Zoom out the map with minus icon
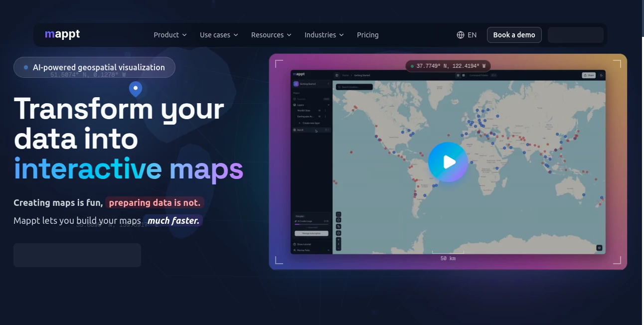The height and width of the screenshot is (325, 644). pos(338,248)
